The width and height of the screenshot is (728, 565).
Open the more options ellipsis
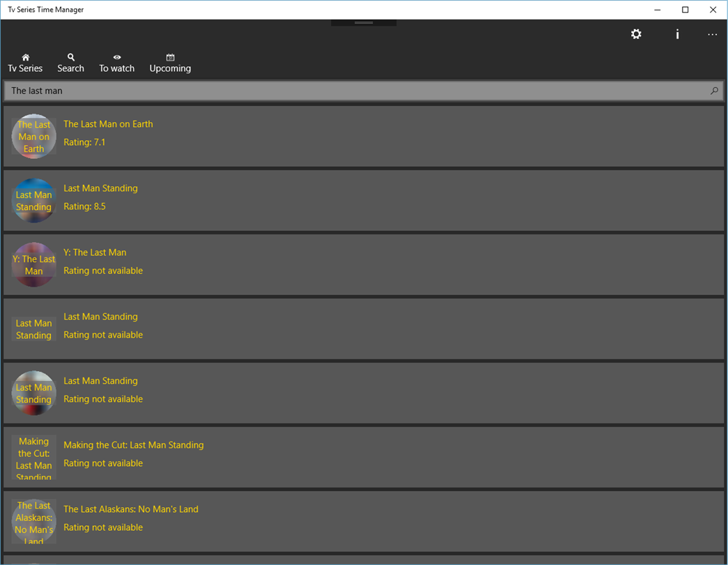(x=712, y=34)
